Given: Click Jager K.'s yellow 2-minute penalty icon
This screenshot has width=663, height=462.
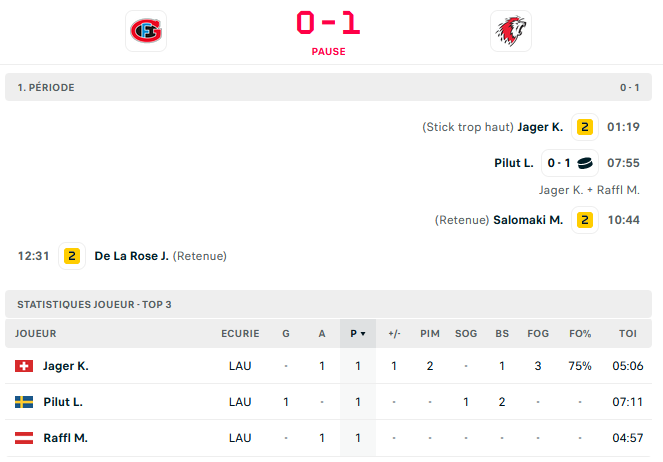Looking at the screenshot, I should (x=585, y=127).
